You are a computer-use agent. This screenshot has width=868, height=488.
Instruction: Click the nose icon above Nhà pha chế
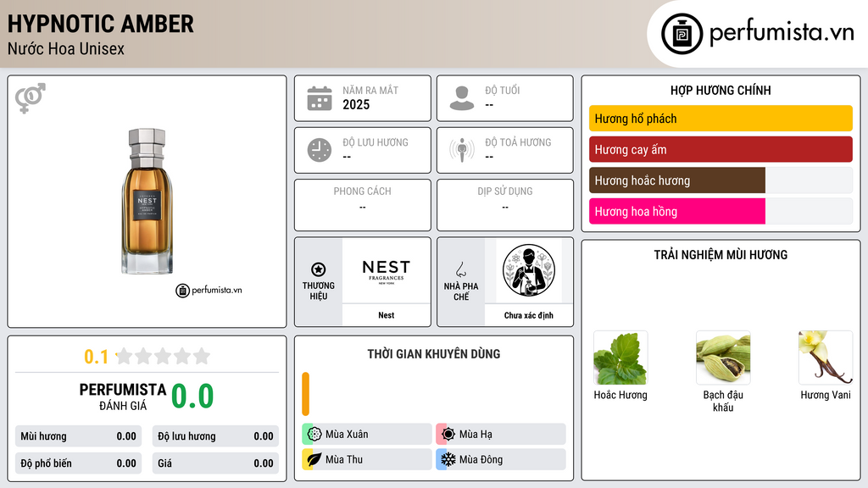pos(460,269)
